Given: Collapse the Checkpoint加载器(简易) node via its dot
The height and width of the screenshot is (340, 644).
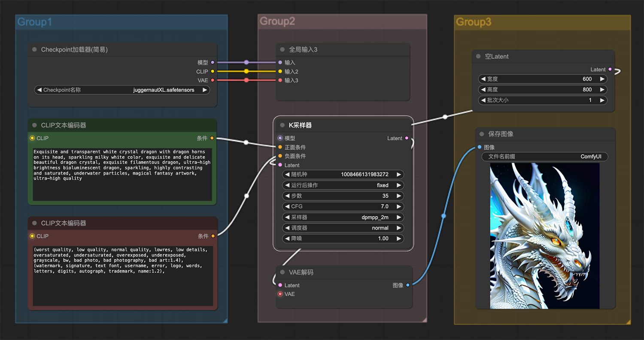Looking at the screenshot, I should (x=34, y=50).
